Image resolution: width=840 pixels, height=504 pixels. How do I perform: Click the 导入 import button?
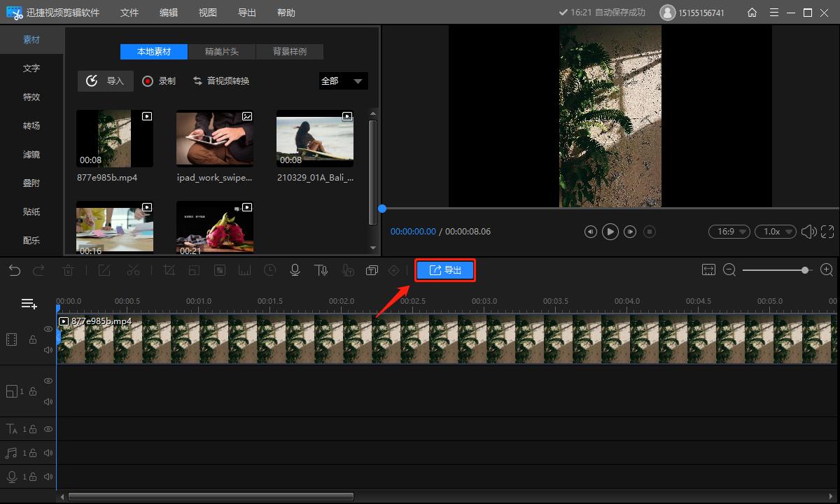(106, 81)
